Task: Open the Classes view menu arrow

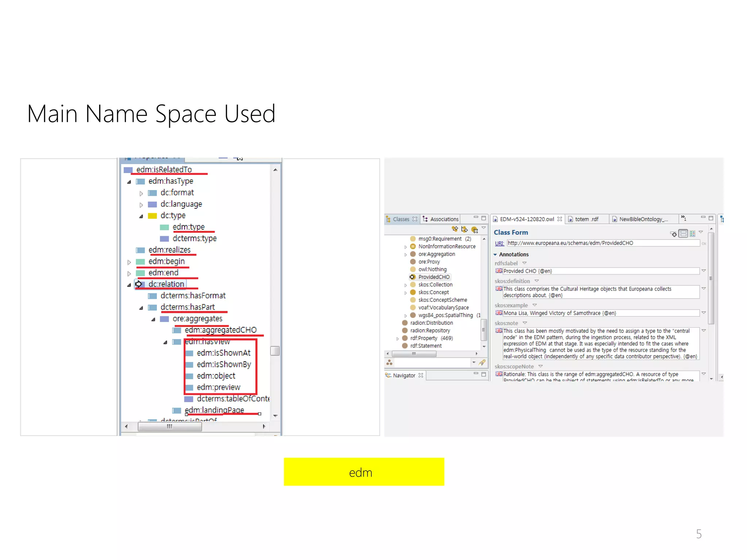Action: coord(484,228)
